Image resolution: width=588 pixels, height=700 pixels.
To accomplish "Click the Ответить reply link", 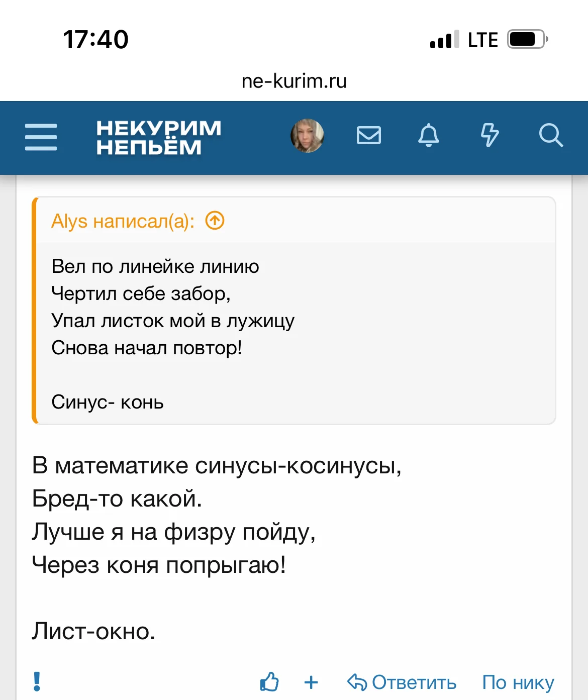I will (x=402, y=682).
